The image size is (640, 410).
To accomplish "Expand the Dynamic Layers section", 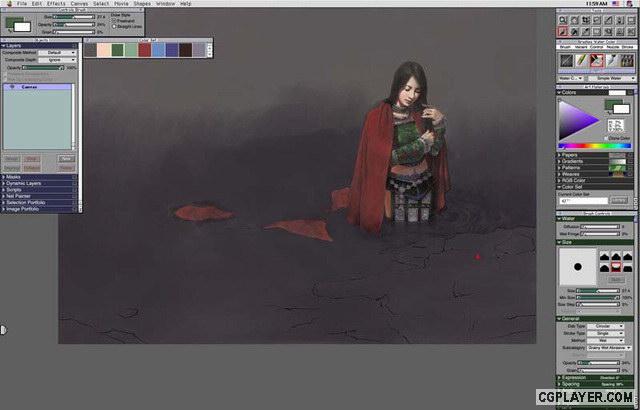I will 4,184.
